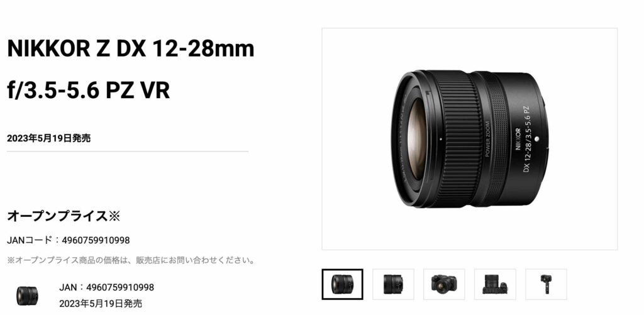Click the front glass element of lens

416,139
